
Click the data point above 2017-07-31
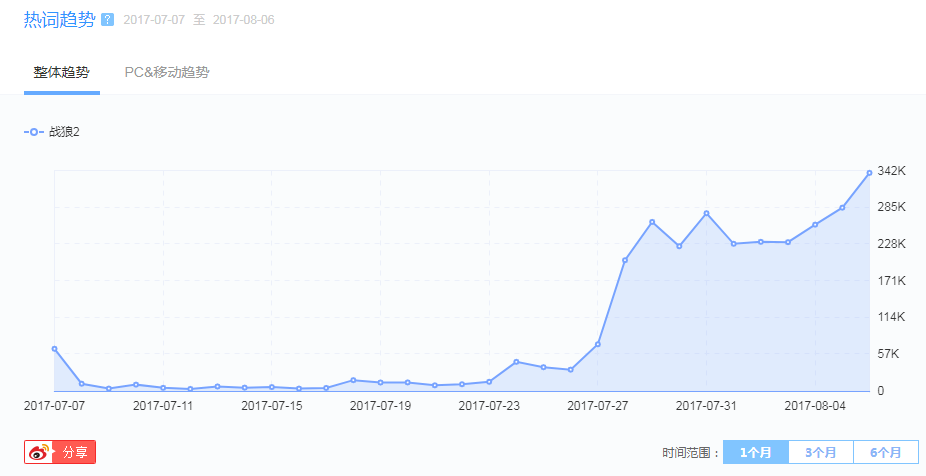click(x=706, y=213)
